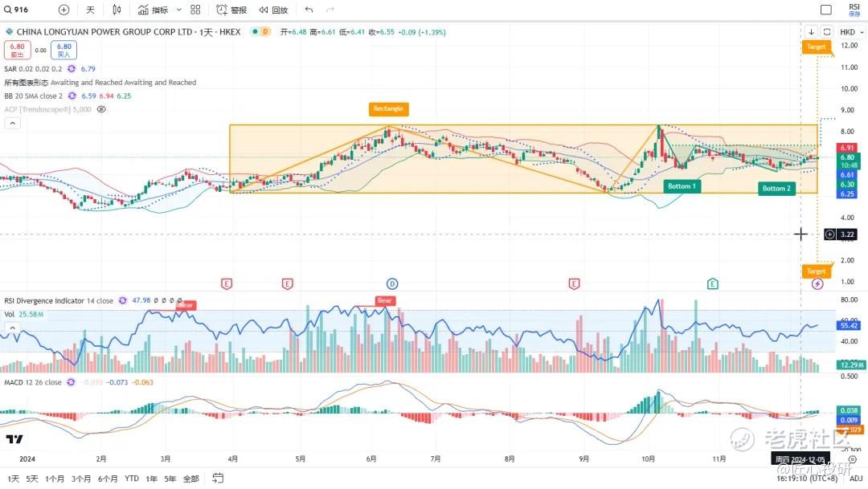This screenshot has width=868, height=489.
Task: Click the add symbol compare plus icon
Action: 63,10
